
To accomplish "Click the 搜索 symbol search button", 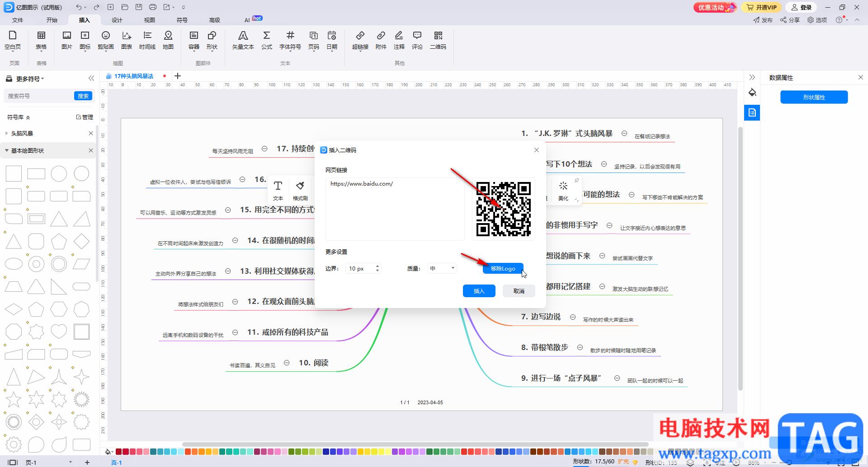I will 83,96.
